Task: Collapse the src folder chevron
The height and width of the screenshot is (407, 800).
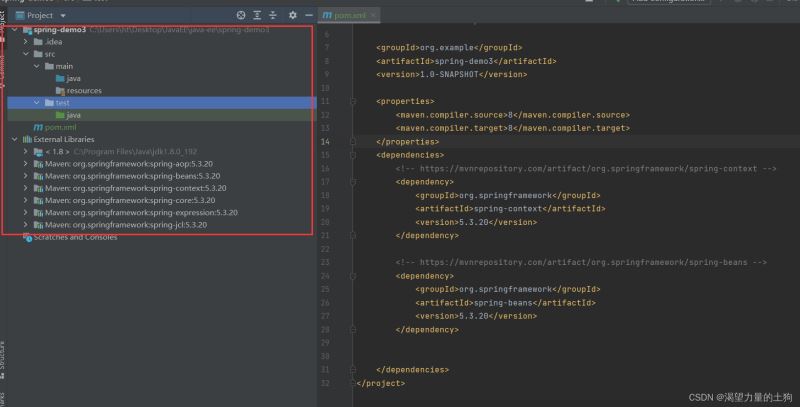Action: point(26,54)
